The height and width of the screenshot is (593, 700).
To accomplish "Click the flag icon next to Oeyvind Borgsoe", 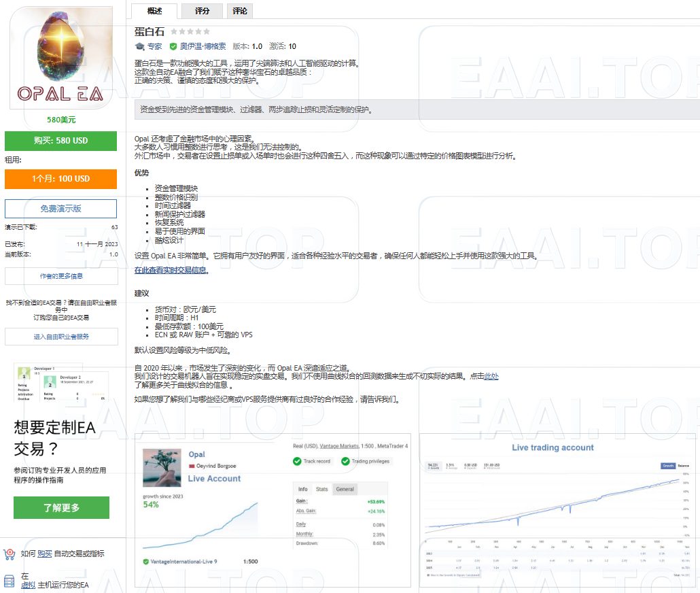I will 191,466.
